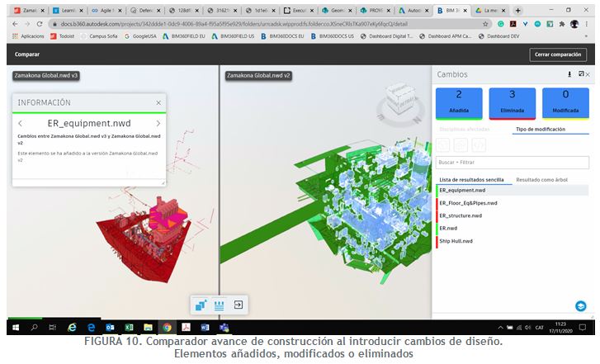This screenshot has height=364, width=600.
Task: Click the Buscar + Filtrar search field
Action: click(x=512, y=163)
